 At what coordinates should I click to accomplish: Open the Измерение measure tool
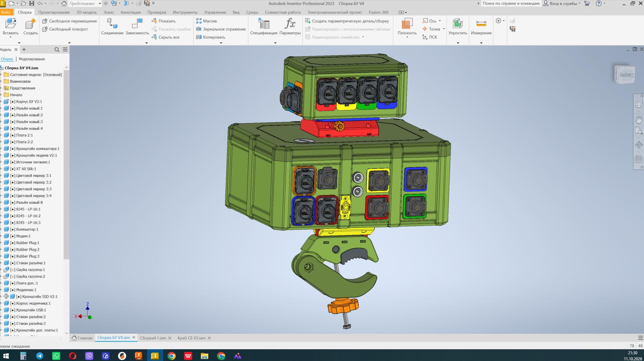pyautogui.click(x=481, y=24)
